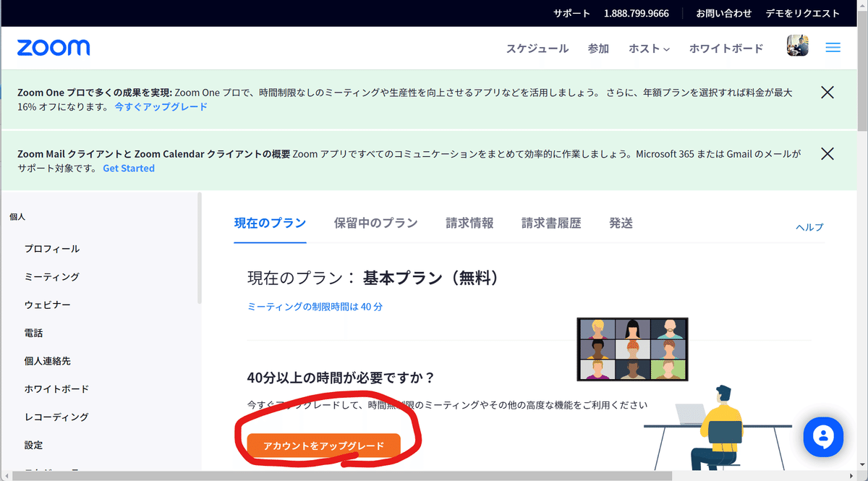This screenshot has height=481, width=868.
Task: Select the 発送 tab
Action: click(x=621, y=223)
